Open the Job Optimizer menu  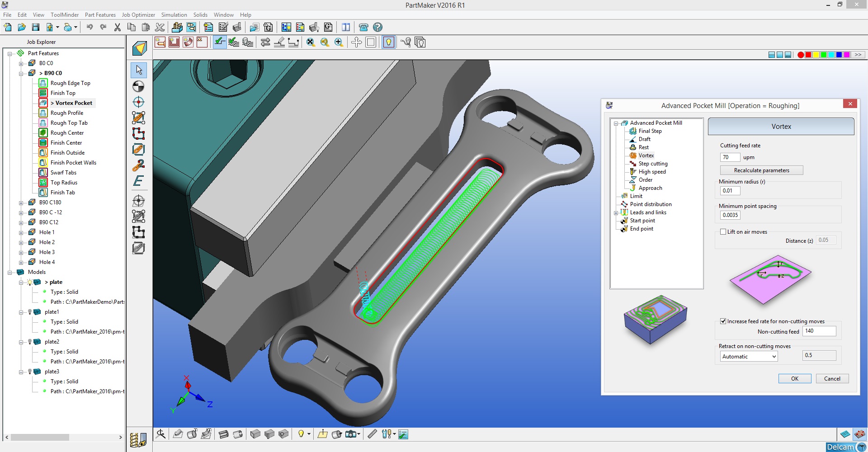point(138,15)
